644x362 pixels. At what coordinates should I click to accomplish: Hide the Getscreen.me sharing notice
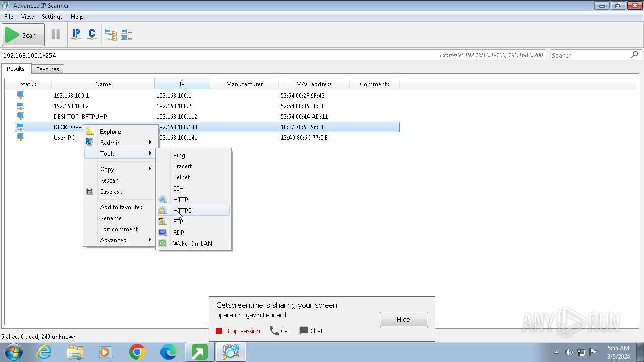pos(404,319)
